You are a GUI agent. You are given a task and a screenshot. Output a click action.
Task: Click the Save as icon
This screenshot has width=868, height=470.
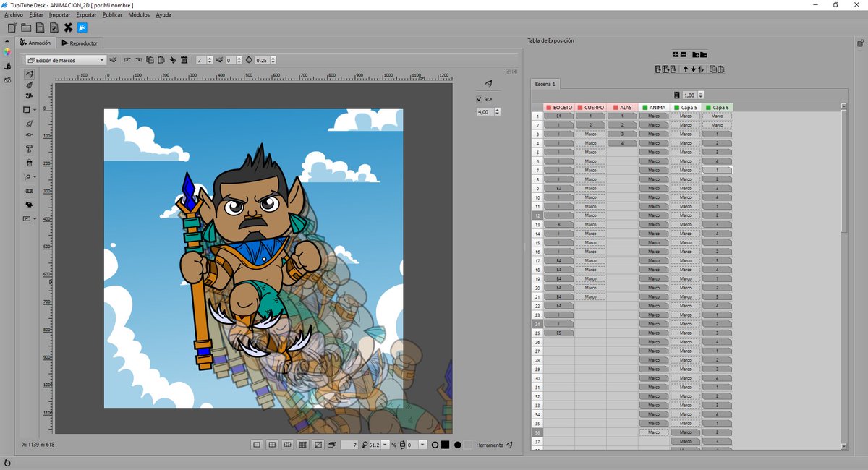point(54,27)
